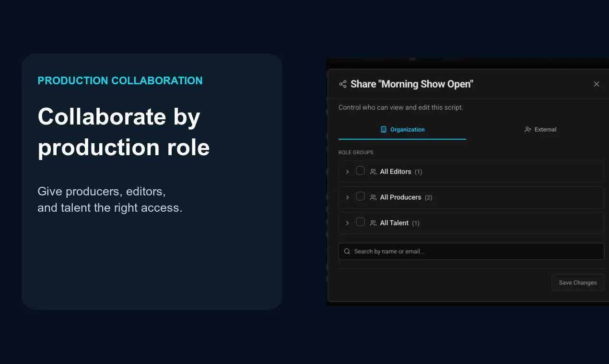
Task: Click the Save Changes button
Action: pyautogui.click(x=578, y=283)
